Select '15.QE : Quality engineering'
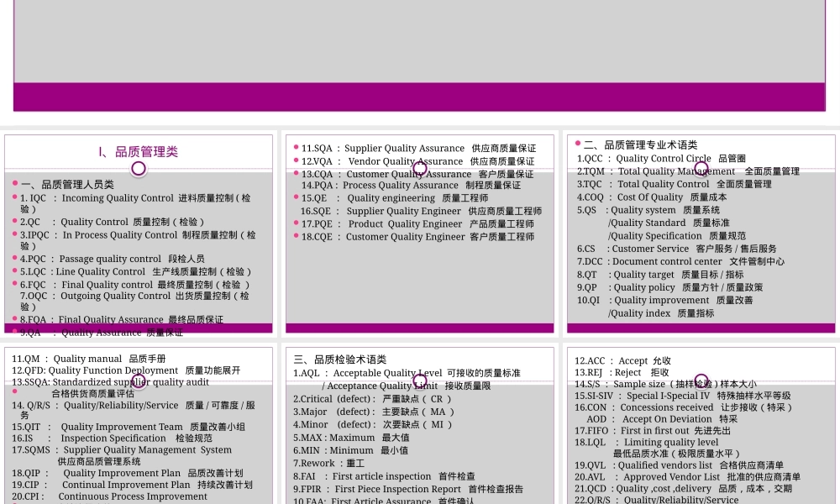The height and width of the screenshot is (504, 840). 368,198
